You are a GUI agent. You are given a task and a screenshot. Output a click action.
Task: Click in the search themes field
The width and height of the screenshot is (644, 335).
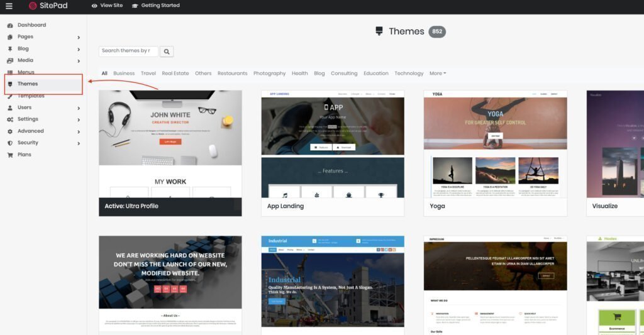(x=128, y=51)
